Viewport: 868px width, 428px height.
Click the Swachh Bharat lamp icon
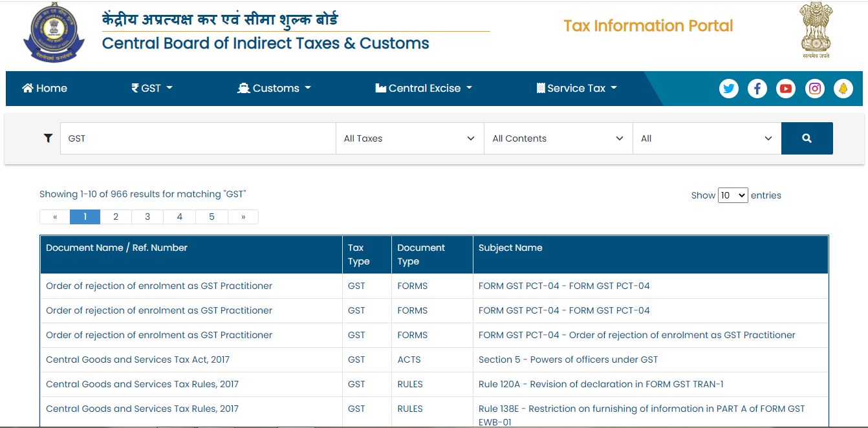(x=843, y=88)
